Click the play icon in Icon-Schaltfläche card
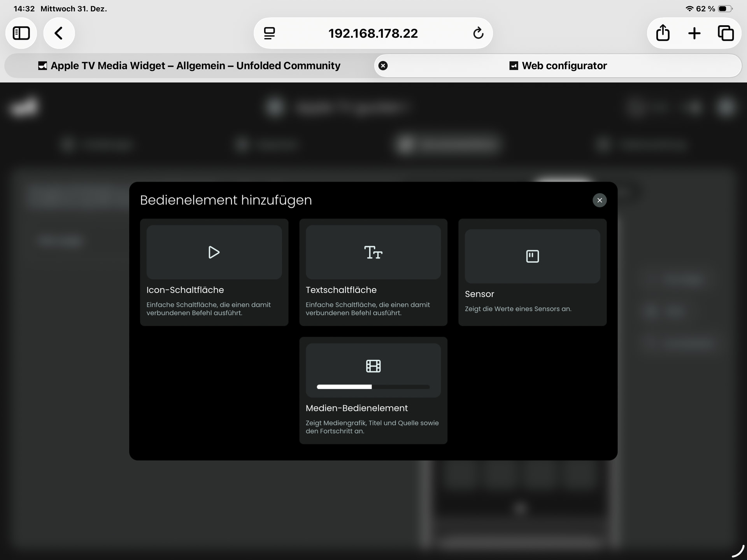The image size is (747, 560). 214,252
